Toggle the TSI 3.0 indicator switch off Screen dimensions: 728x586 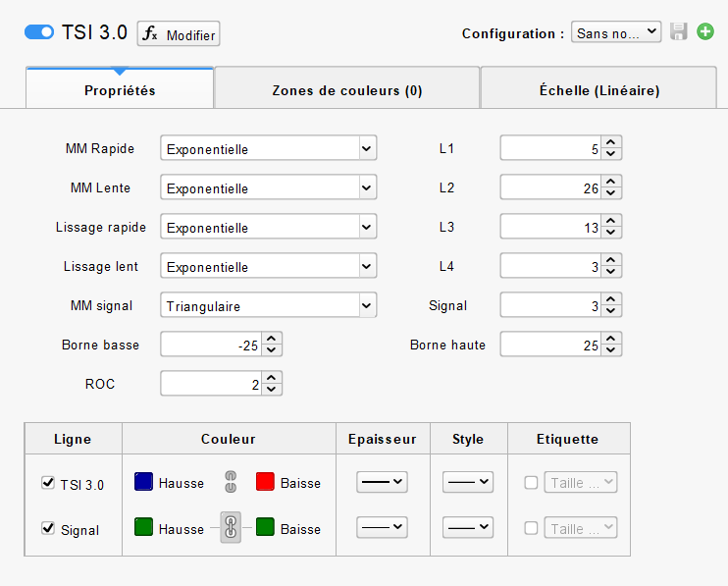39,32
